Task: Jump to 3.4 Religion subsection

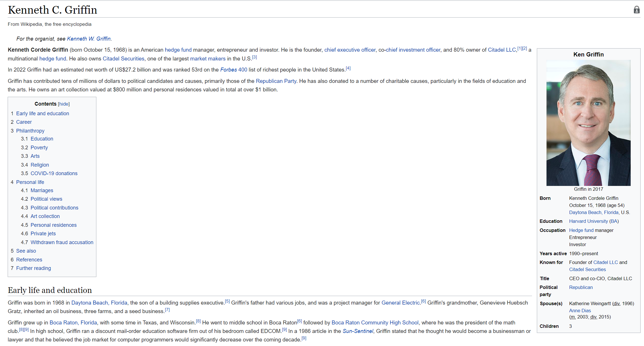Action: click(x=40, y=165)
